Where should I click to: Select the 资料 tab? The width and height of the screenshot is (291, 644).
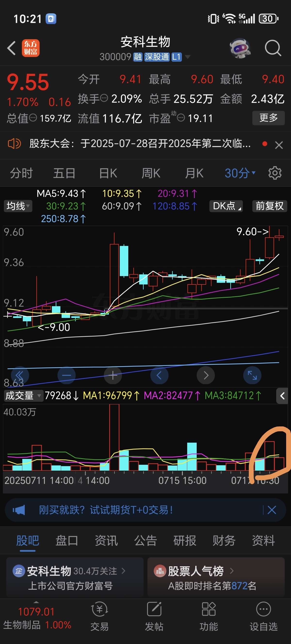(263, 541)
